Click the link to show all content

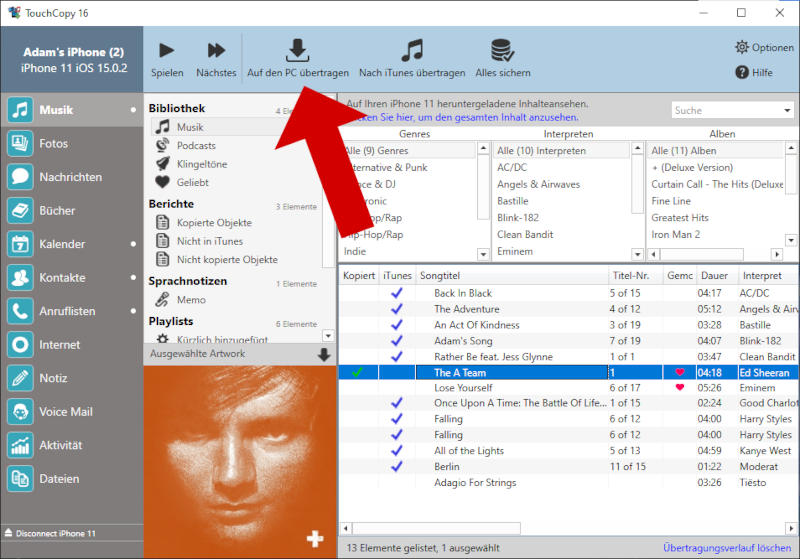coord(463,117)
